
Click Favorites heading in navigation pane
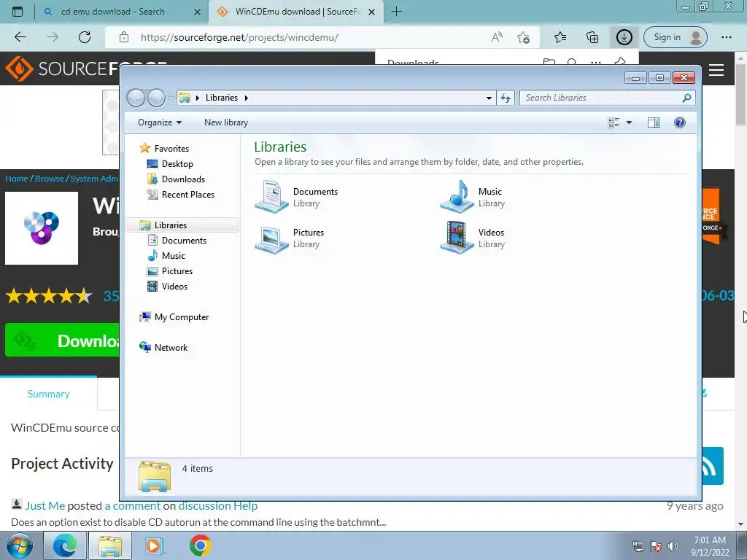click(x=171, y=149)
